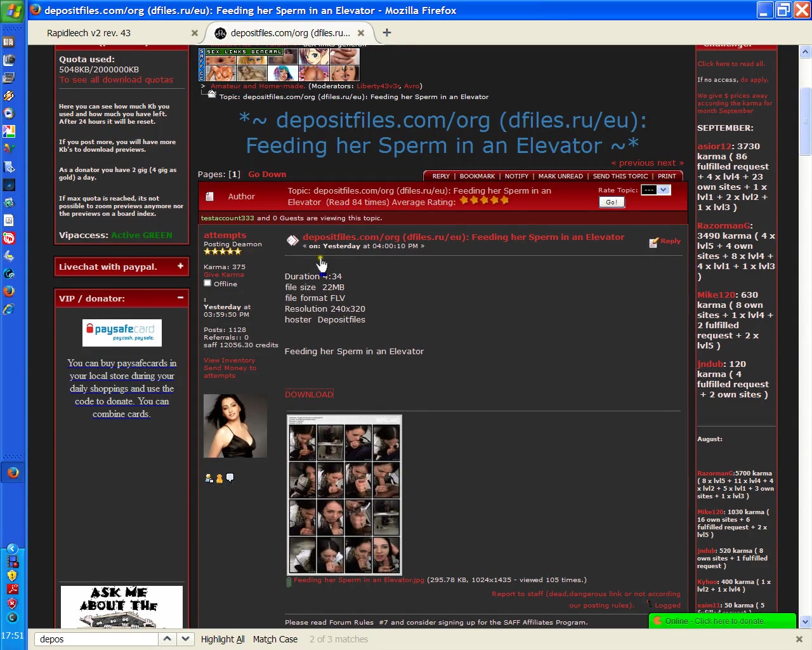Image resolution: width=812 pixels, height=650 pixels.
Task: Open the Adobe PDF tray icon
Action: pos(12,589)
